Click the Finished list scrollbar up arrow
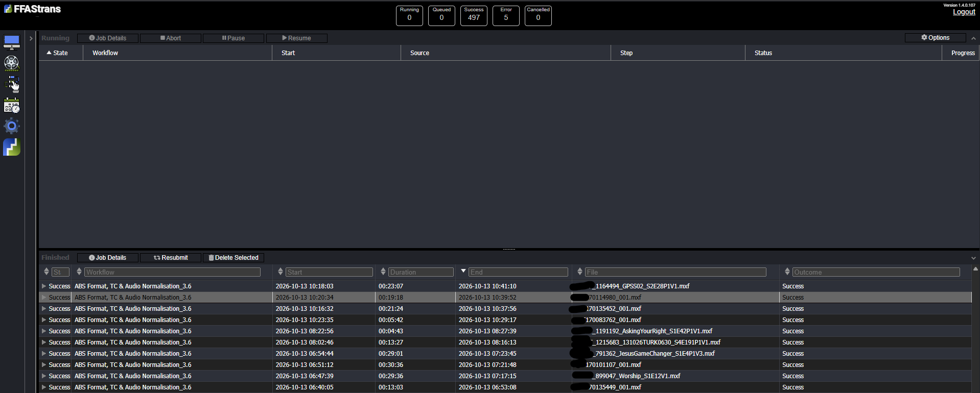The image size is (980, 393). coord(975,269)
